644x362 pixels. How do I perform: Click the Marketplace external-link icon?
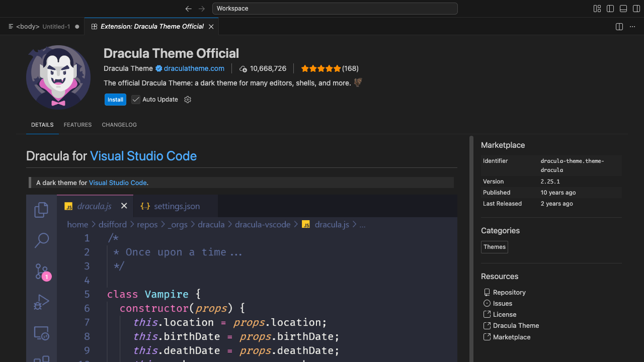click(487, 337)
